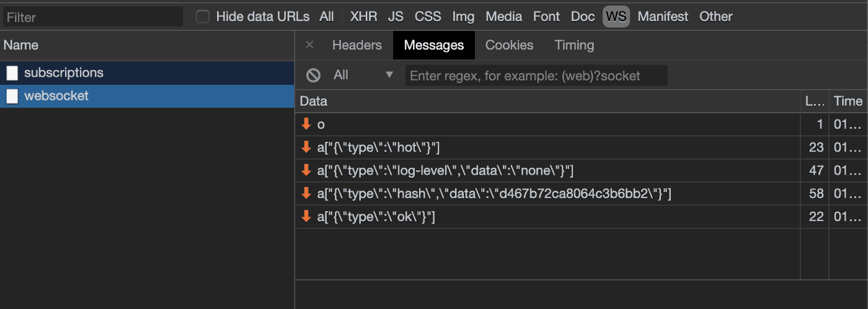Switch to the Headers tab
The image size is (868, 309).
(356, 45)
